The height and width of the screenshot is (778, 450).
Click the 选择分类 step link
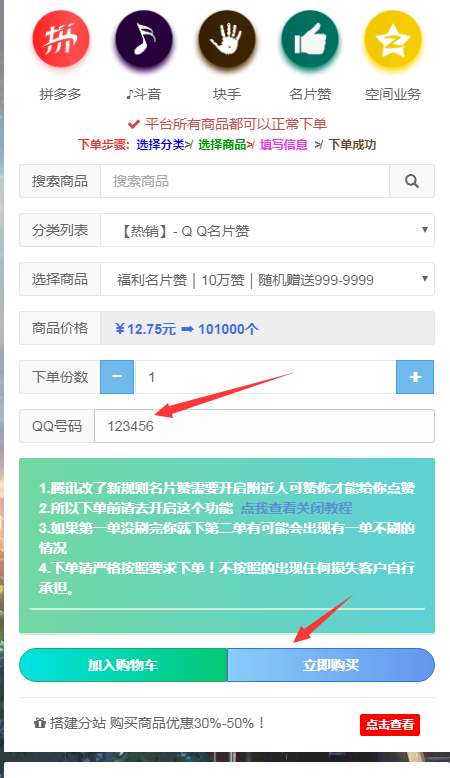(x=160, y=145)
